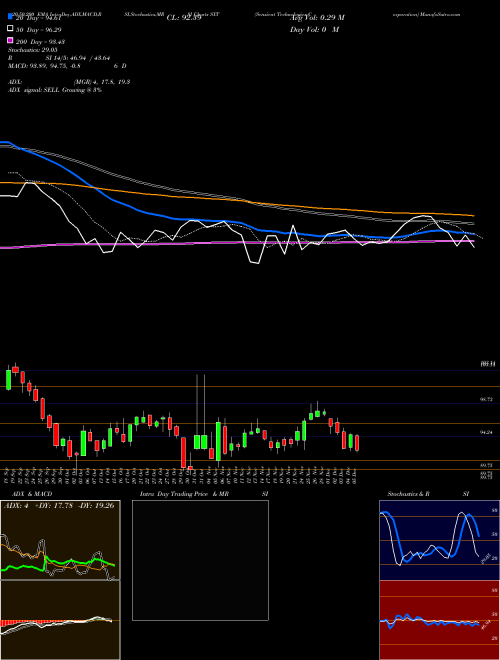Click the 'Intra Day Trading Price & MRSI' title

[204, 494]
